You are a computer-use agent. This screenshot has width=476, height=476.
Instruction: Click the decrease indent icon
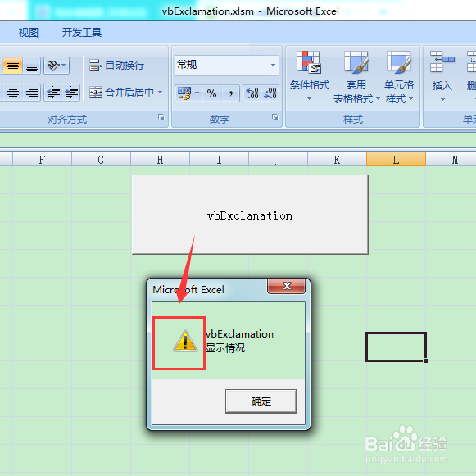point(53,93)
